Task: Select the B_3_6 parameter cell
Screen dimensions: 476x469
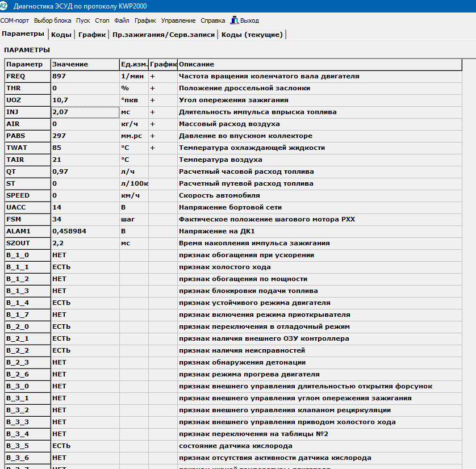Action: [x=28, y=458]
